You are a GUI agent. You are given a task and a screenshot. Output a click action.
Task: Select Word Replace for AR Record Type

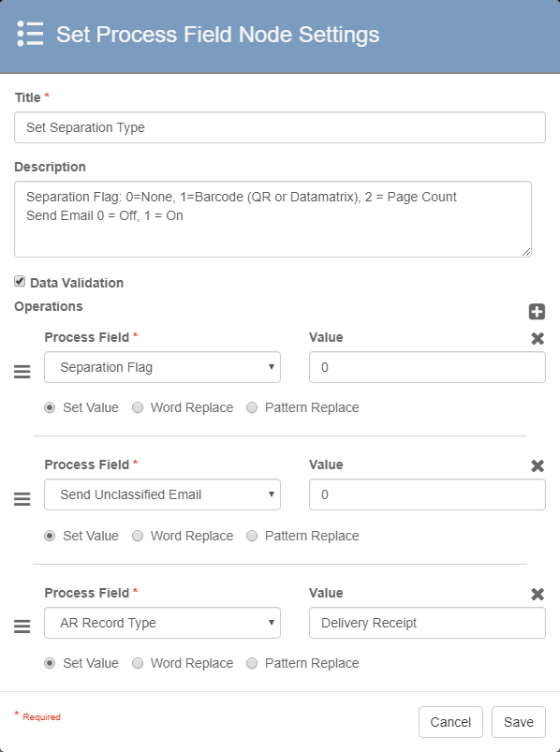pos(138,663)
